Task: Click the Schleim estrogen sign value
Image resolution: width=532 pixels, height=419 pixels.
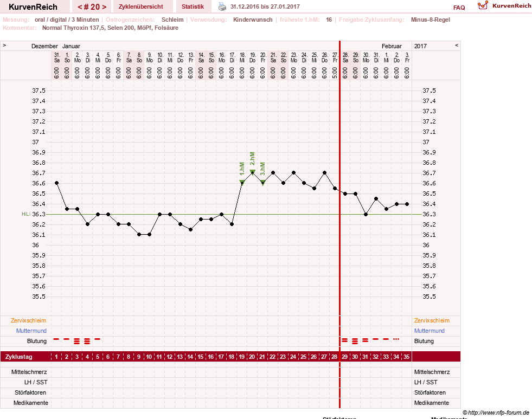Action: point(172,20)
